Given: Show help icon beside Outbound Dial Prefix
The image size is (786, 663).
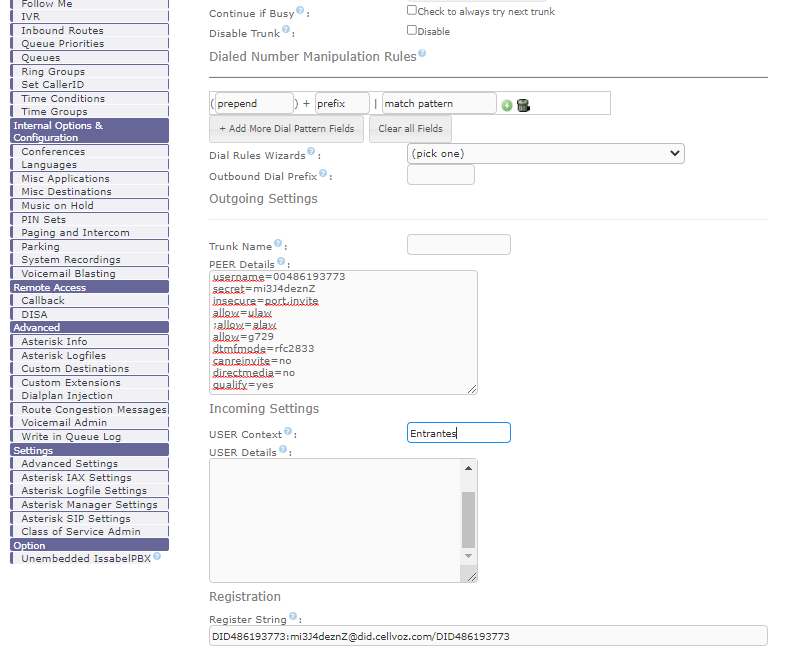Looking at the screenshot, I should [x=323, y=173].
